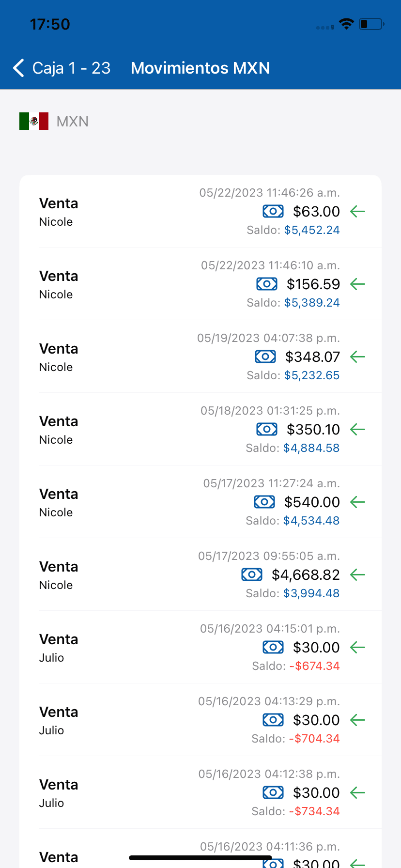Viewport: 401px width, 868px height.
Task: Tap cash icon beside $348.07
Action: (265, 356)
